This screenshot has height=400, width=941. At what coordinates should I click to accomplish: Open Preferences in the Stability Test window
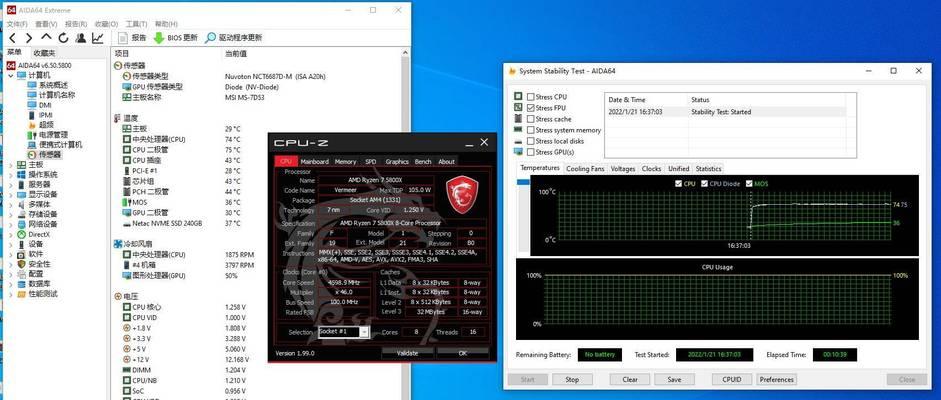pos(777,380)
